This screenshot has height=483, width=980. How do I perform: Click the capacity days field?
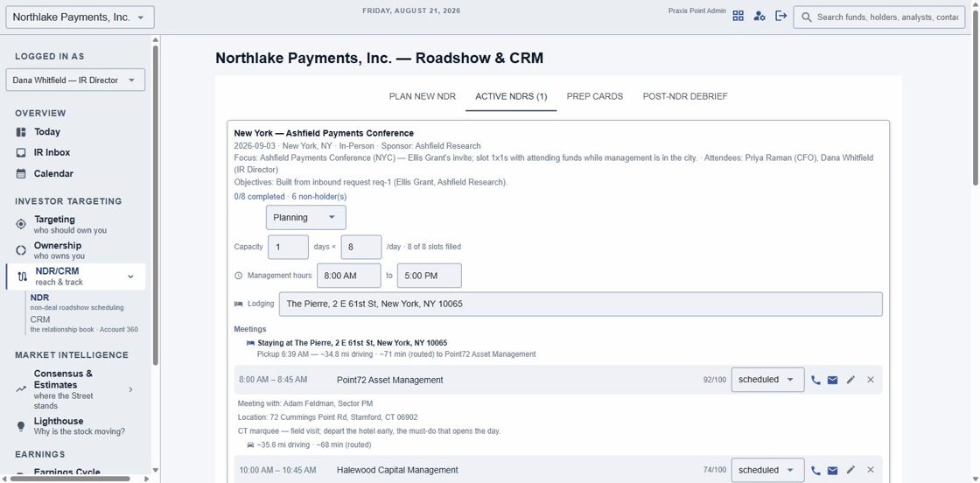[x=288, y=247]
